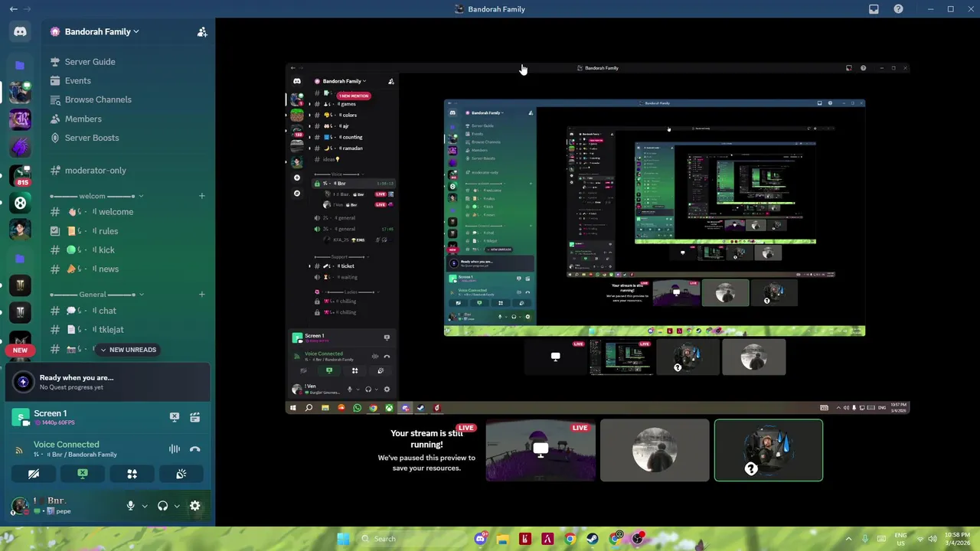Open the welcome text channel
Viewport: 980px width, 551px height.
pos(129,212)
